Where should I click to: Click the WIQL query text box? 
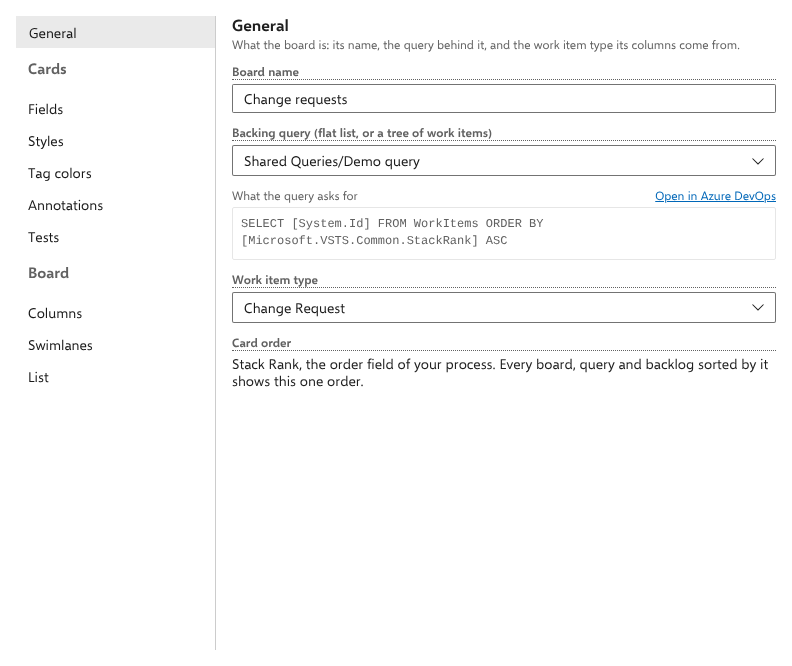(x=504, y=233)
